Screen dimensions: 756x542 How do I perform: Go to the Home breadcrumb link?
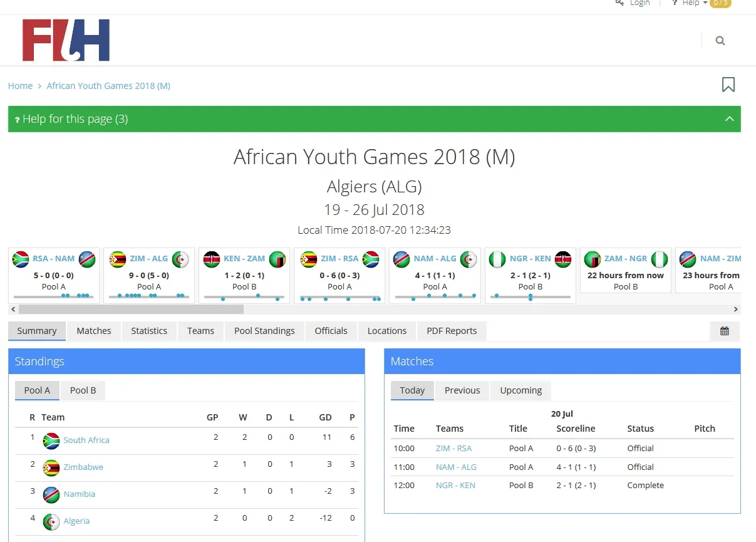(x=20, y=86)
